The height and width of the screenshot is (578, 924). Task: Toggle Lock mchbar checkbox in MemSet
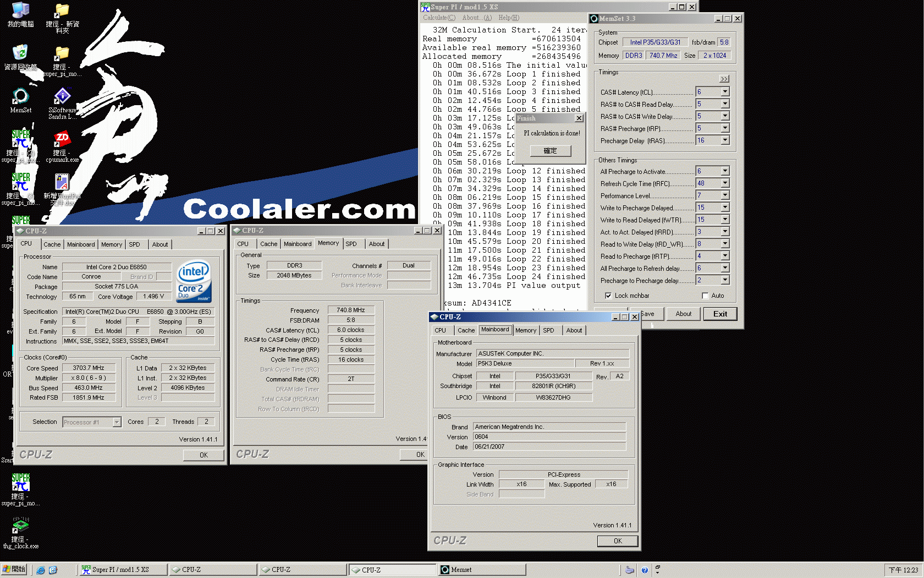coord(608,296)
